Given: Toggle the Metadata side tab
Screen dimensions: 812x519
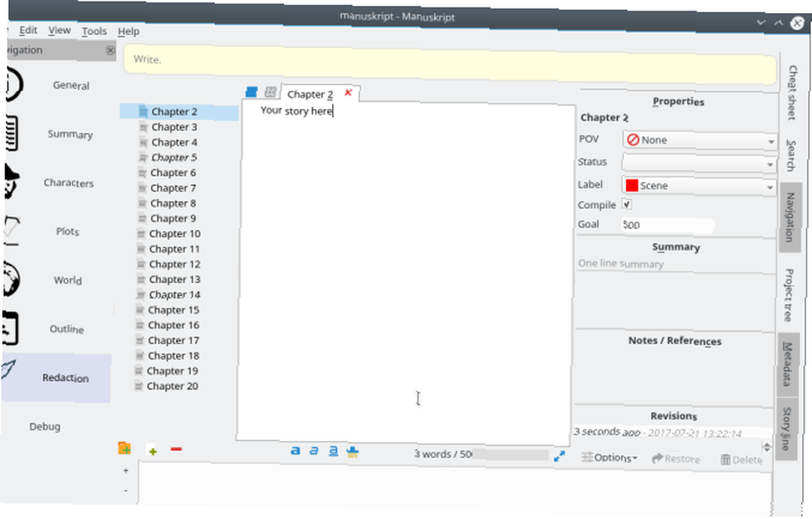Looking at the screenshot, I should click(787, 364).
